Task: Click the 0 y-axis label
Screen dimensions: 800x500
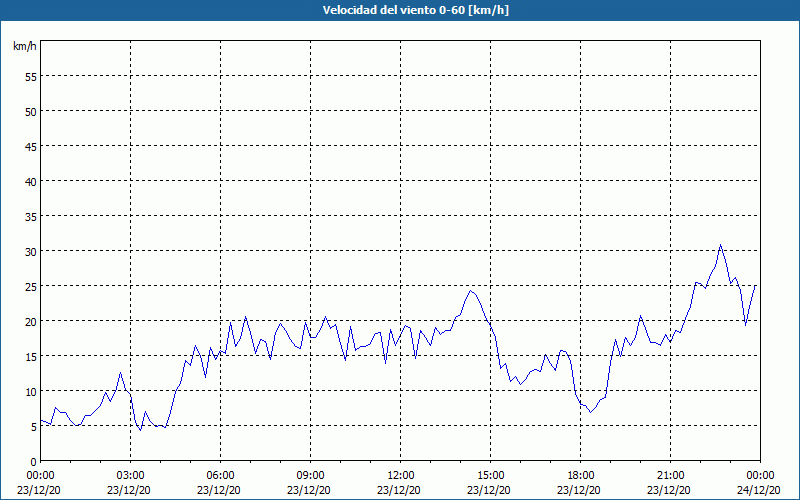Action: tap(34, 462)
